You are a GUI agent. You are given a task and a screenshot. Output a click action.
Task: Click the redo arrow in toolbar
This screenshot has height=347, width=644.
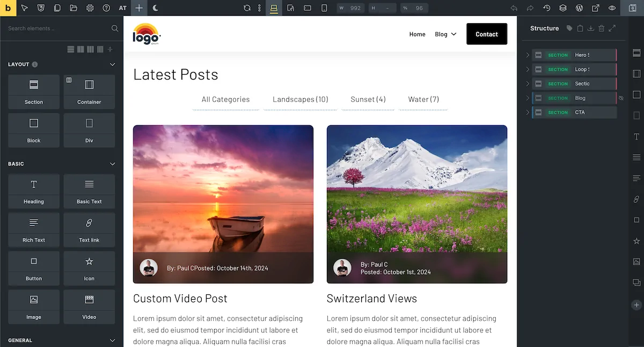(530, 8)
